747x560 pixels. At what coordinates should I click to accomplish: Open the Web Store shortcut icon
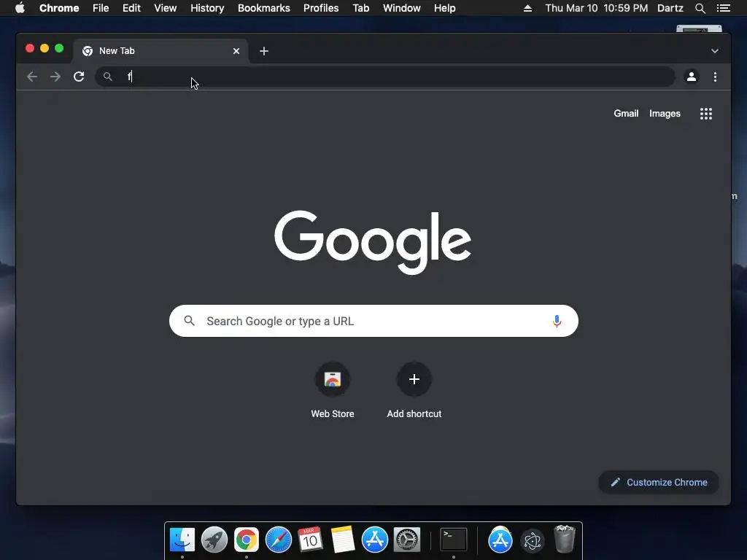tap(333, 379)
